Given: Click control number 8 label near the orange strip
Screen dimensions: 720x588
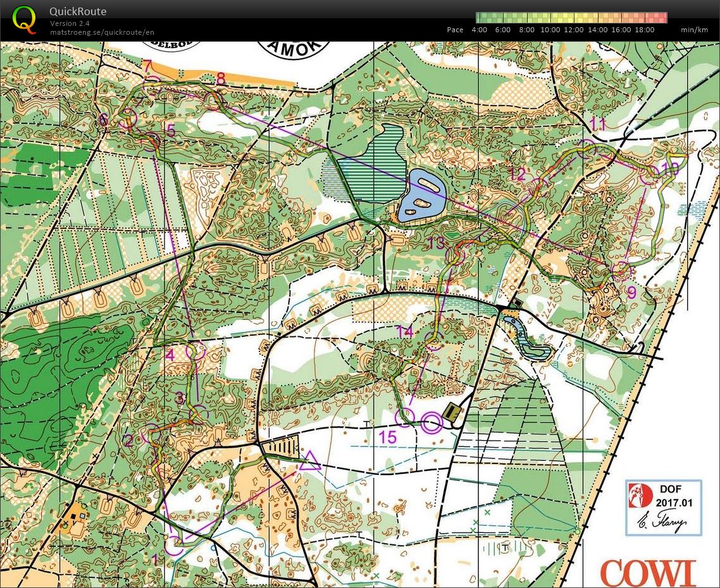Looking at the screenshot, I should pyautogui.click(x=221, y=79).
